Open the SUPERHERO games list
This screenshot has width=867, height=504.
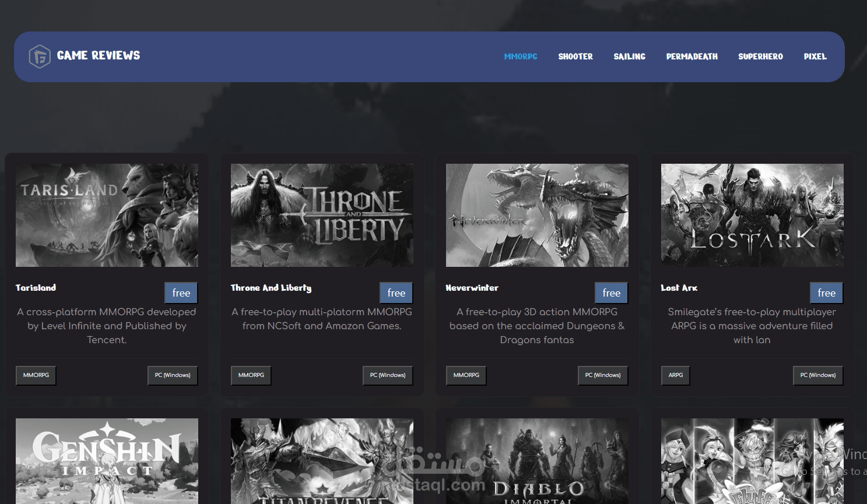point(760,57)
